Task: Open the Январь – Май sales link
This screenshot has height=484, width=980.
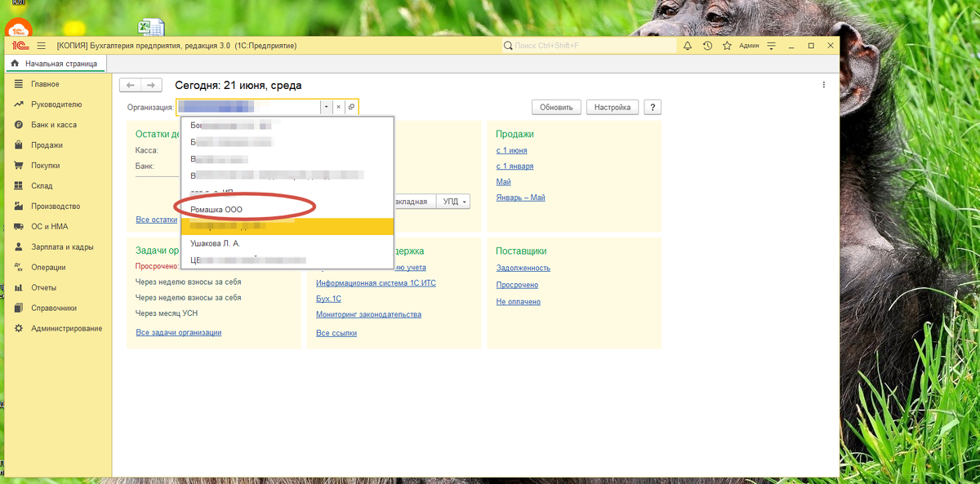Action: tap(520, 198)
